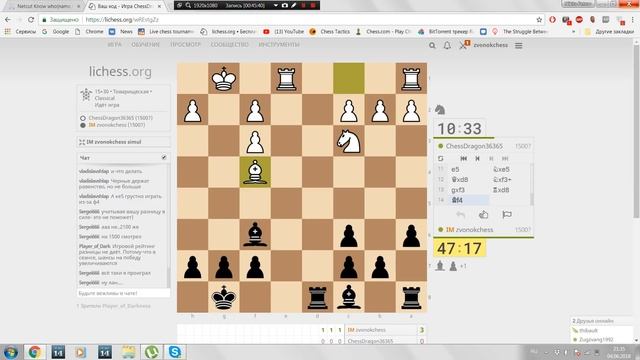Select the highlighted white bishop

[x=255, y=172]
